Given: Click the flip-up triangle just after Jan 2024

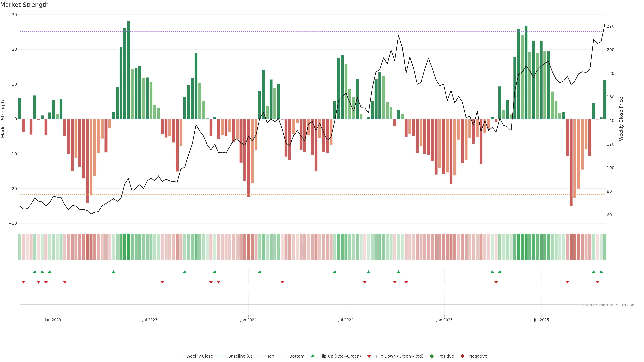Looking at the screenshot, I should point(260,272).
